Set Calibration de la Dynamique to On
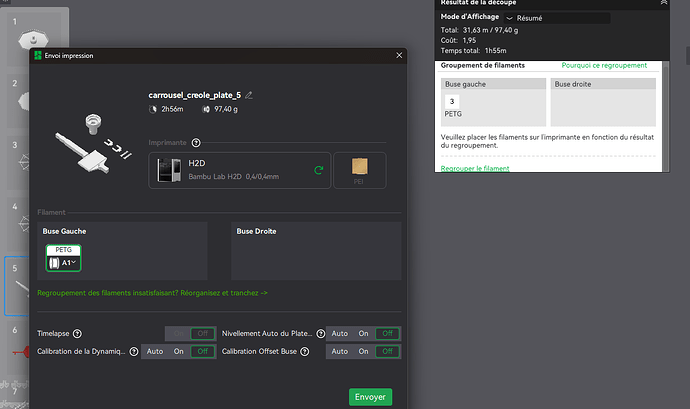The width and height of the screenshot is (690, 409). click(x=178, y=351)
